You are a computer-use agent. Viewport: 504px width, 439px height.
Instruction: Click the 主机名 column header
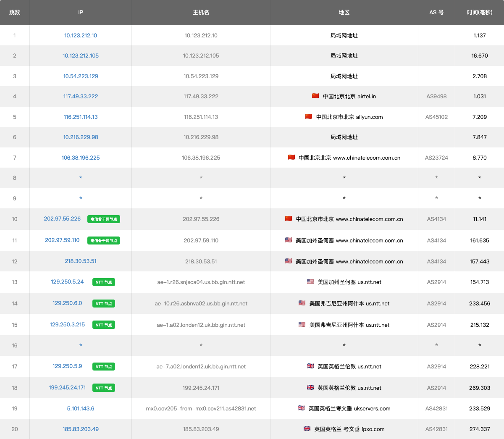[201, 13]
